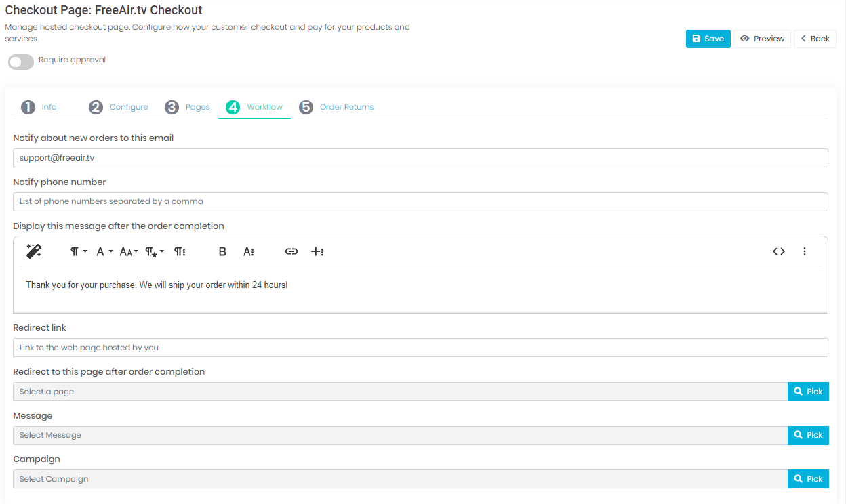Open the font family dropdown in editor
Viewport: 846px width, 504px height.
coord(104,251)
